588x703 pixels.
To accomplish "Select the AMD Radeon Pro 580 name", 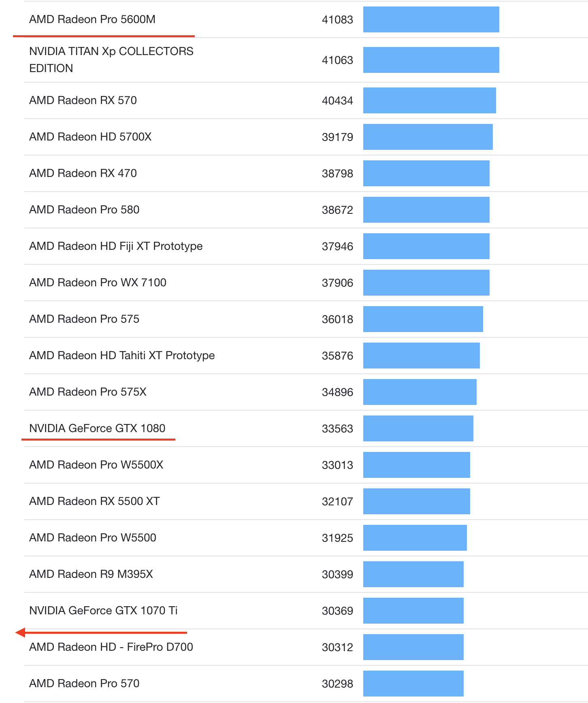I will point(84,210).
